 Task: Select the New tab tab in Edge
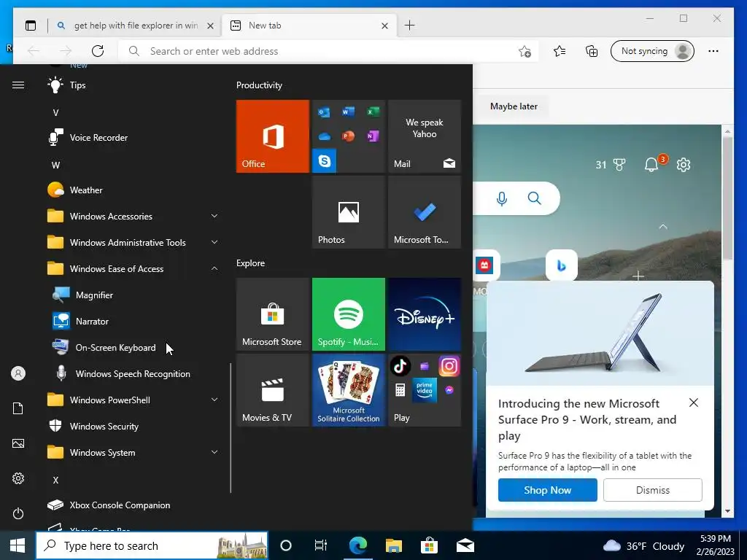309,26
